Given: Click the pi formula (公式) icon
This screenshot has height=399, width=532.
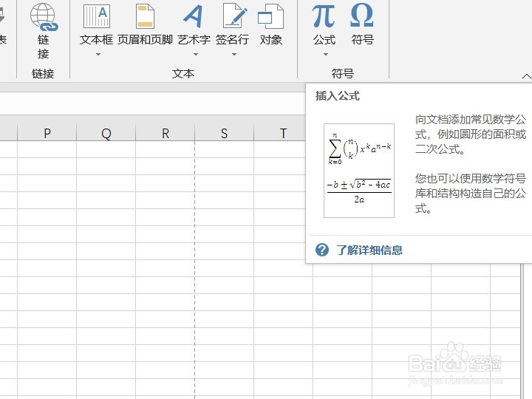Looking at the screenshot, I should point(324,16).
